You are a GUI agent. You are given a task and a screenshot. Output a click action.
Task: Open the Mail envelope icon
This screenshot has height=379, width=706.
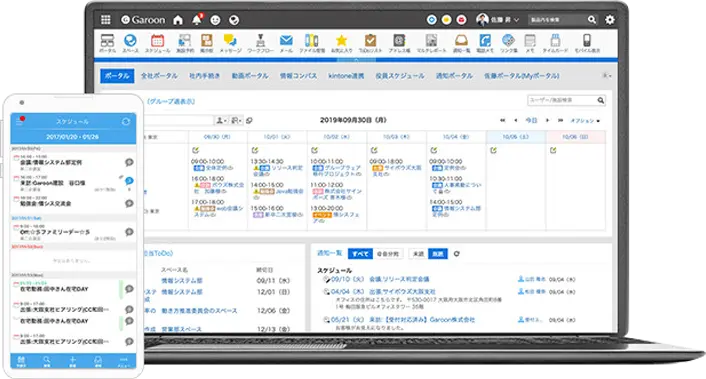(286, 43)
